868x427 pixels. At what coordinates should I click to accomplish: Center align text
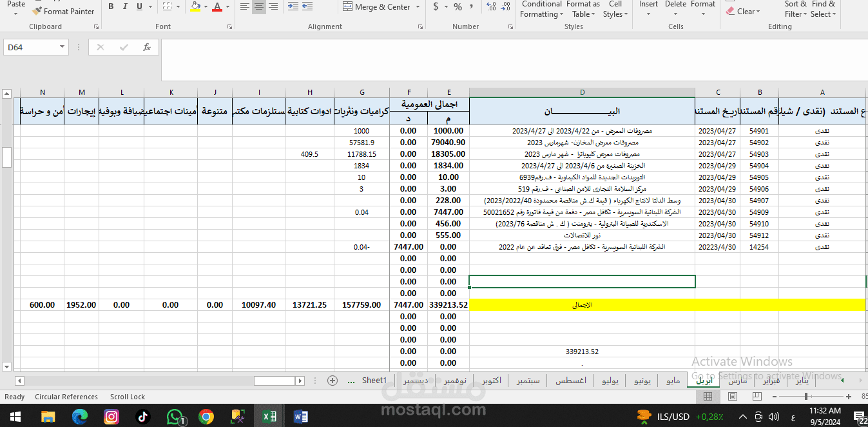(x=259, y=7)
